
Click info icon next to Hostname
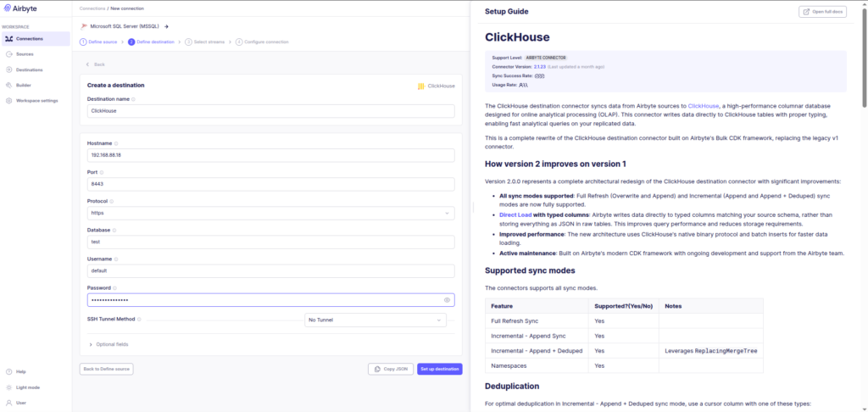(x=115, y=143)
